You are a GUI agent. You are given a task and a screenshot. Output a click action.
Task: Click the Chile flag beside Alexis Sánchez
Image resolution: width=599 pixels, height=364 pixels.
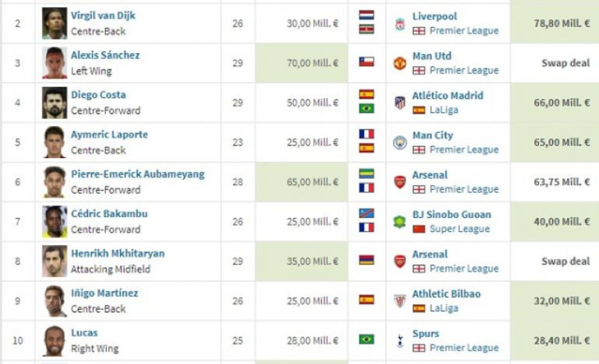[x=366, y=62]
